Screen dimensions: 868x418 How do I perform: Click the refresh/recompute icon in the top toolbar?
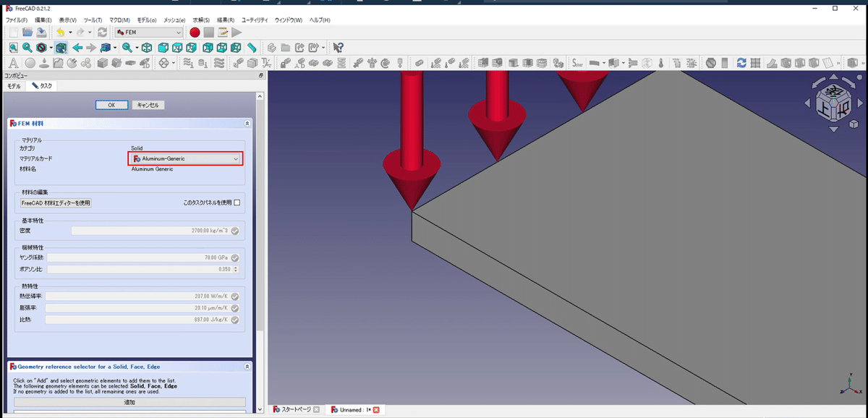coord(102,33)
